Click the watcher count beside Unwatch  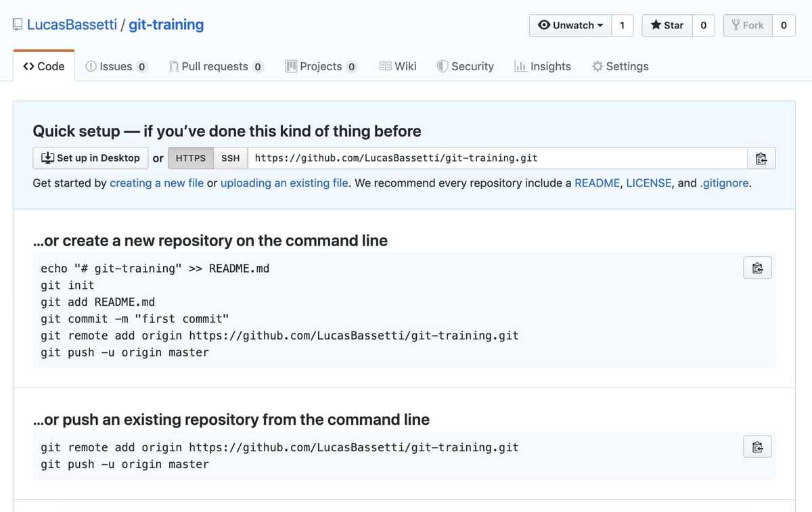622,25
